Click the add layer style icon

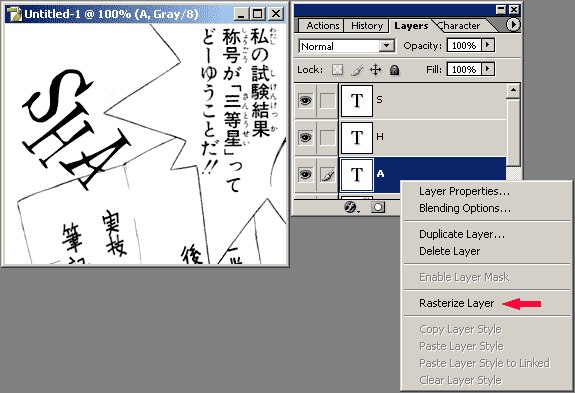tap(352, 207)
